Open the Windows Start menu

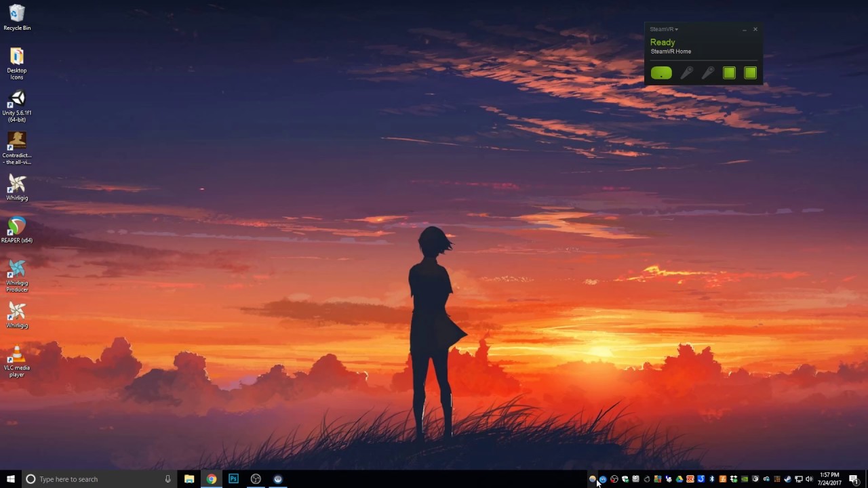click(11, 479)
